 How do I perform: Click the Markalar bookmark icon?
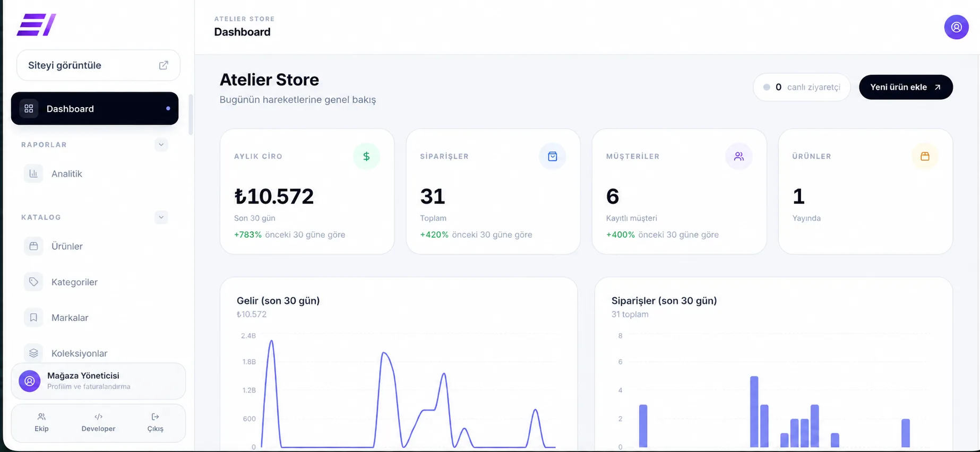(33, 317)
